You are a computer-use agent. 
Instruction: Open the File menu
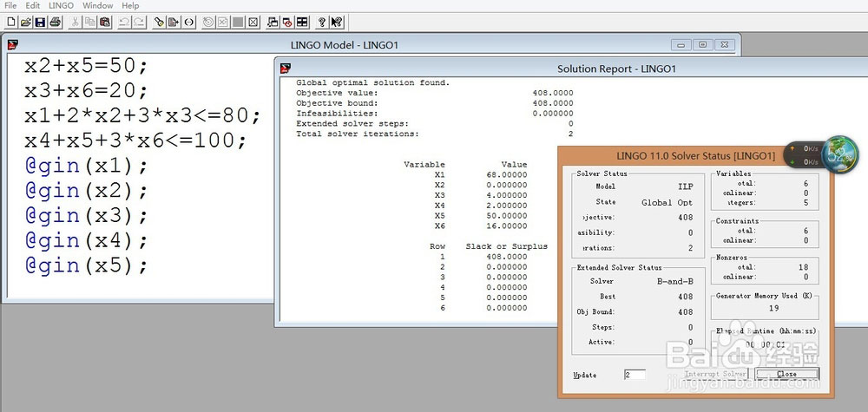[x=10, y=5]
